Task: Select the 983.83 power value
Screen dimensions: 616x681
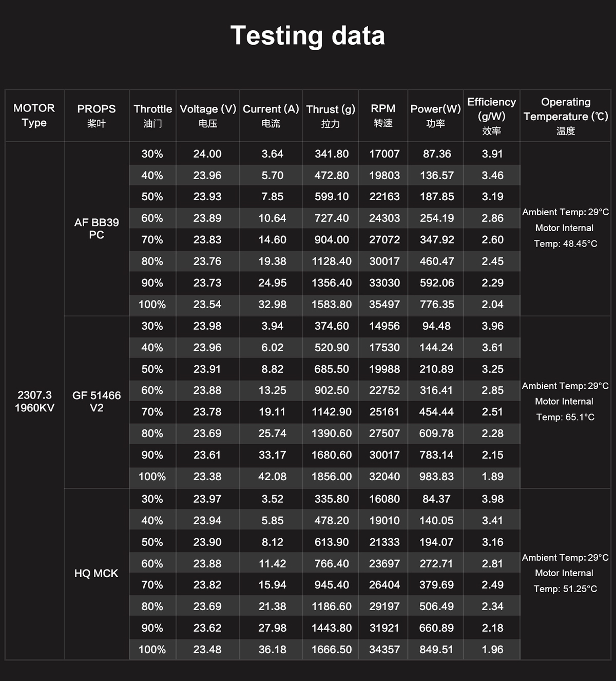Action: [x=436, y=477]
